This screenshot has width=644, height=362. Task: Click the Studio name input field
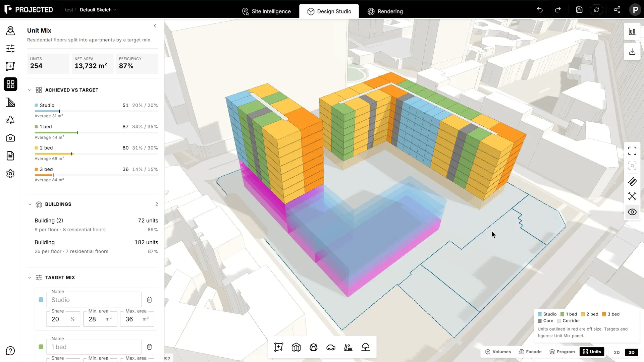(94, 300)
